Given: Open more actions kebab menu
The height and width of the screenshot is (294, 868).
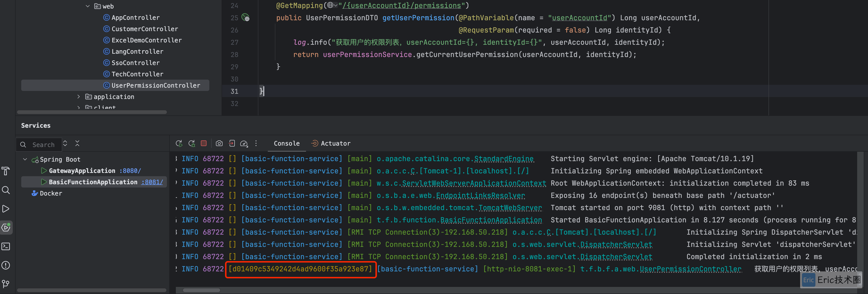Looking at the screenshot, I should (x=256, y=143).
